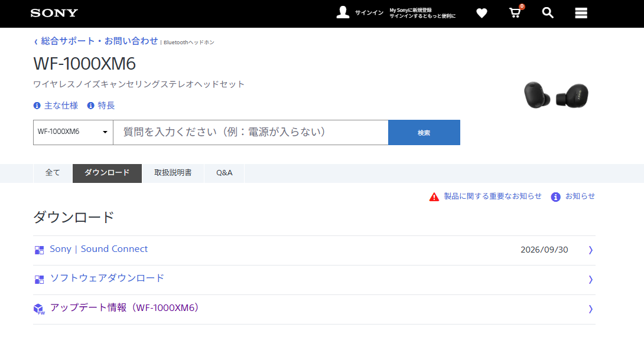
Task: Click the info icon beside 特長
Action: [91, 106]
